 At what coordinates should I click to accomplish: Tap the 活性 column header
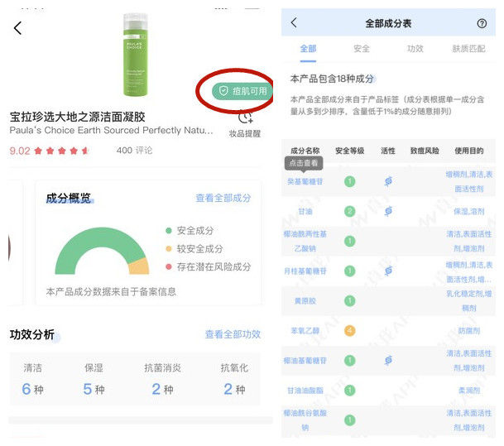click(x=388, y=151)
